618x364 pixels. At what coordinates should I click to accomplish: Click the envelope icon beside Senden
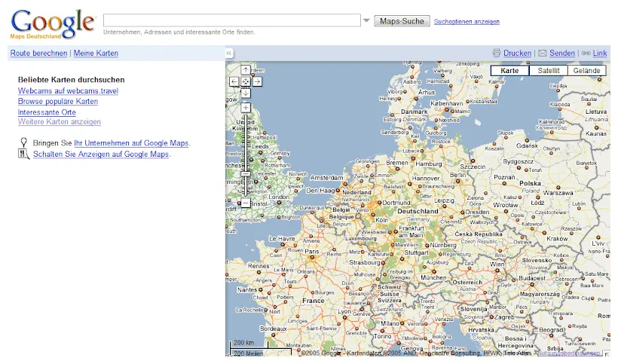[x=543, y=54]
